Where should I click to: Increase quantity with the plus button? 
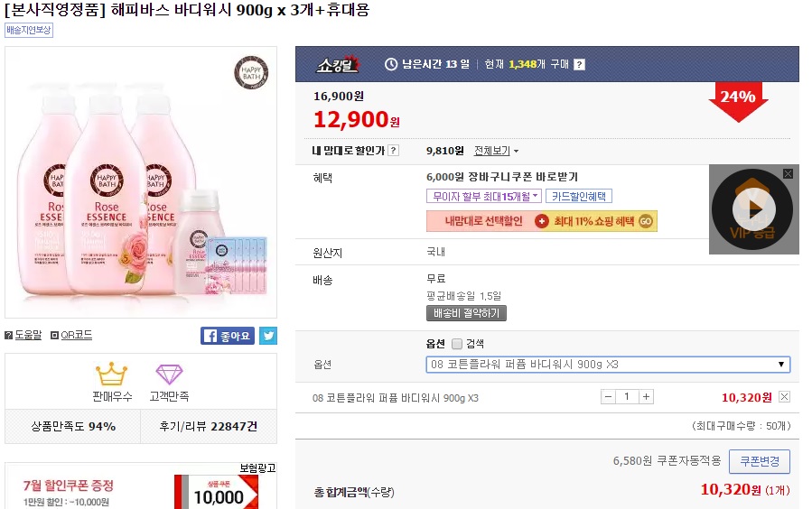click(646, 397)
